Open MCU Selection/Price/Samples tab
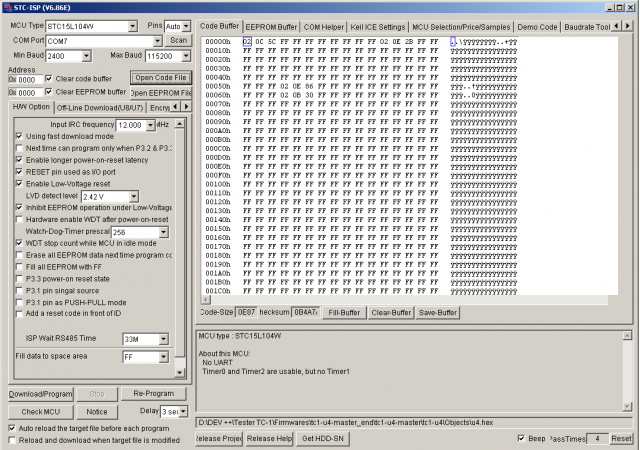640x450 pixels. point(461,27)
